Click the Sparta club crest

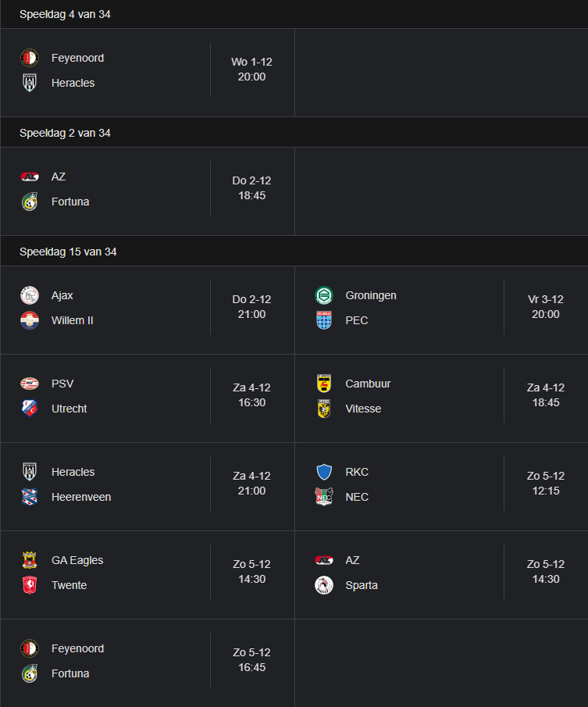pos(324,585)
